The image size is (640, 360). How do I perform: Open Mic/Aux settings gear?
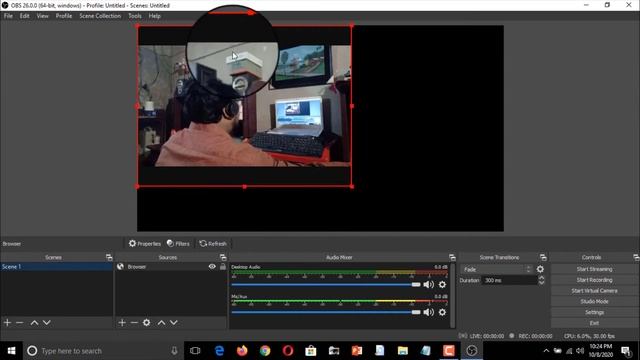(442, 312)
